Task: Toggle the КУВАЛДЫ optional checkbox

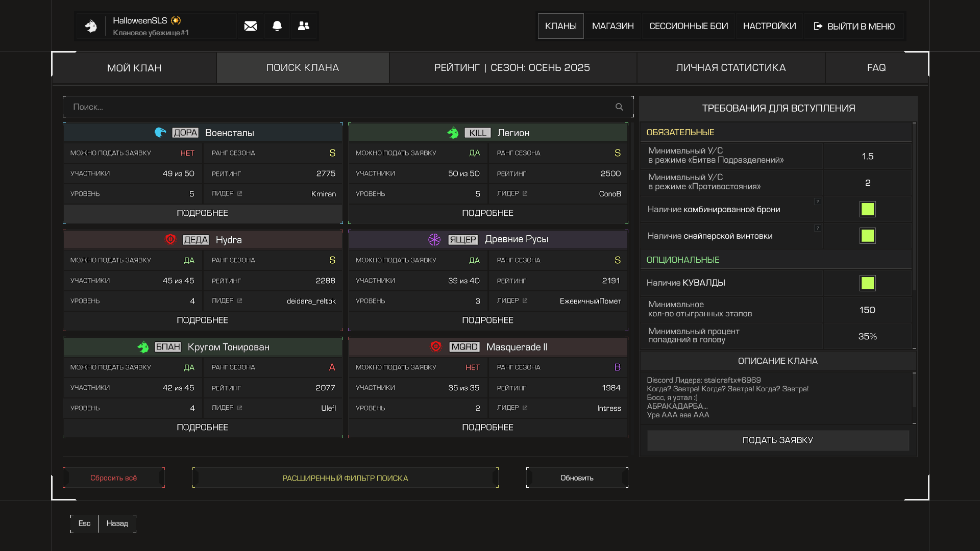Action: tap(867, 283)
